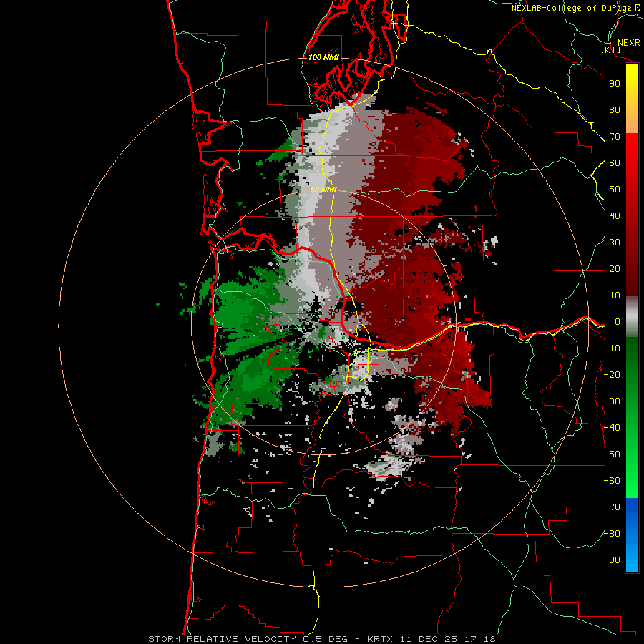Click the -20 value on the velocity scale
Screen dimensions: 644x644
tap(612, 375)
